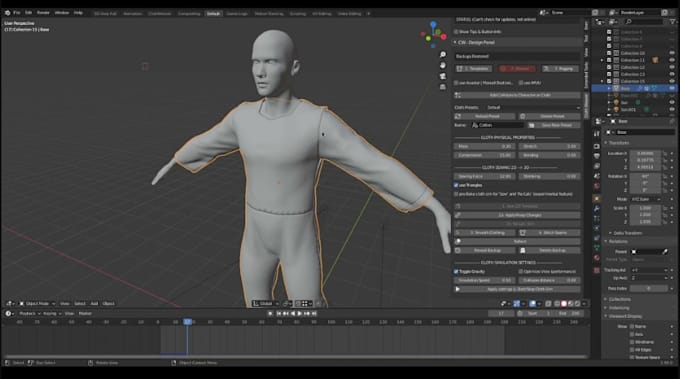This screenshot has width=680, height=379.
Task: Enable the pre-Bake cloth sim checkbox
Action: pos(456,194)
